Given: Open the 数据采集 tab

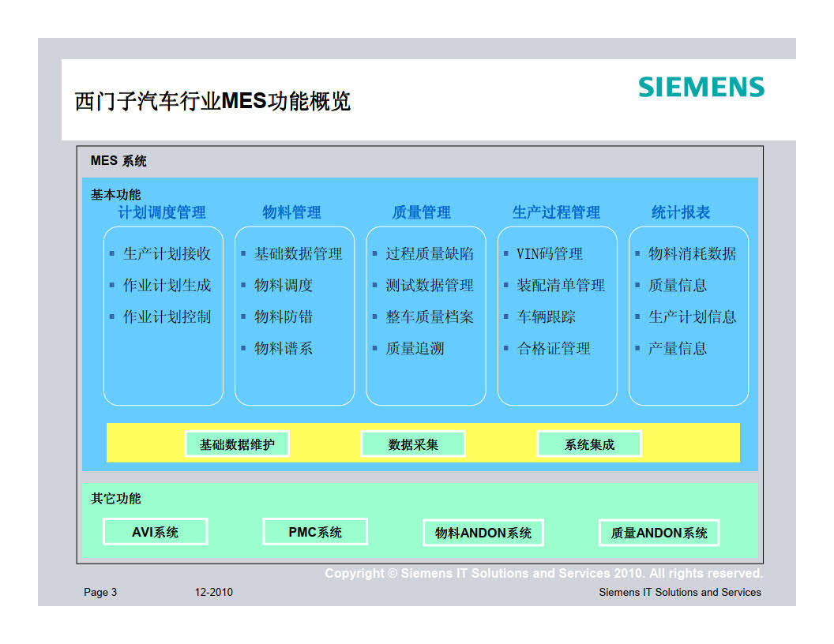Looking at the screenshot, I should pos(413,443).
